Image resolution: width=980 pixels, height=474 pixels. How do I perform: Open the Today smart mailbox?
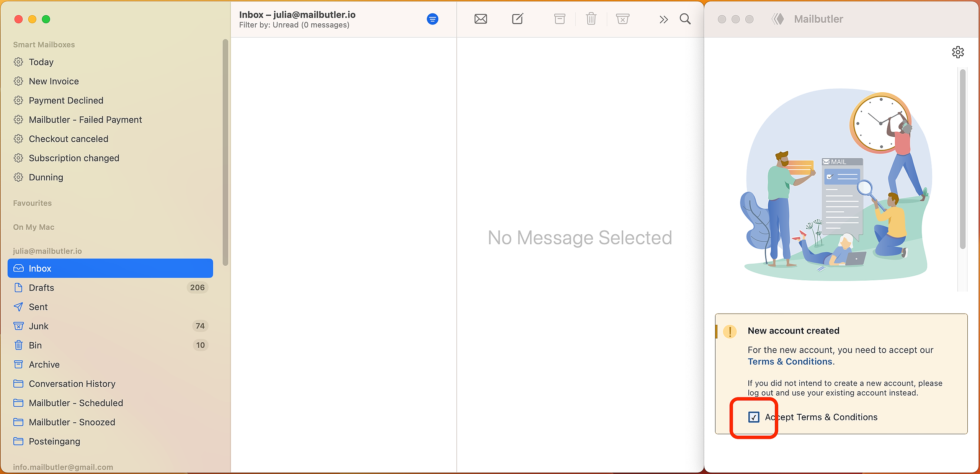point(110,62)
